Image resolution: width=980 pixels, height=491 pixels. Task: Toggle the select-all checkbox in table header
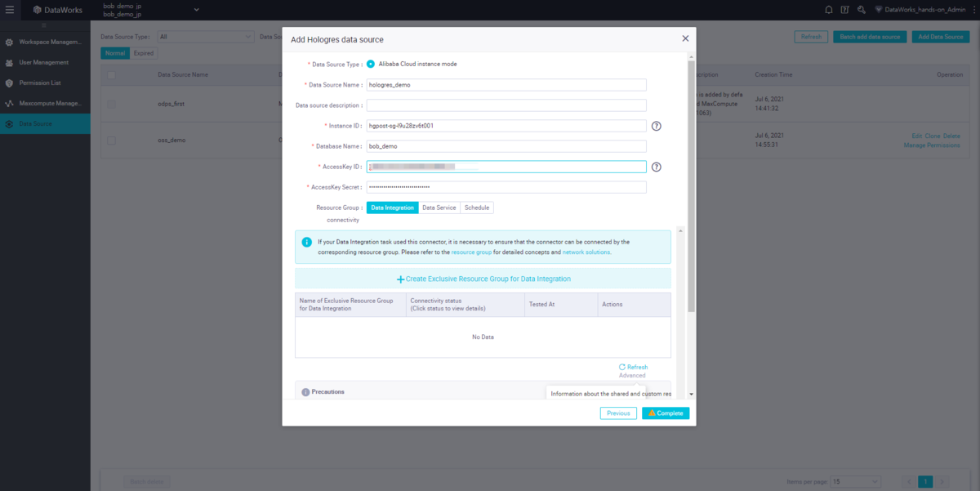coord(111,74)
